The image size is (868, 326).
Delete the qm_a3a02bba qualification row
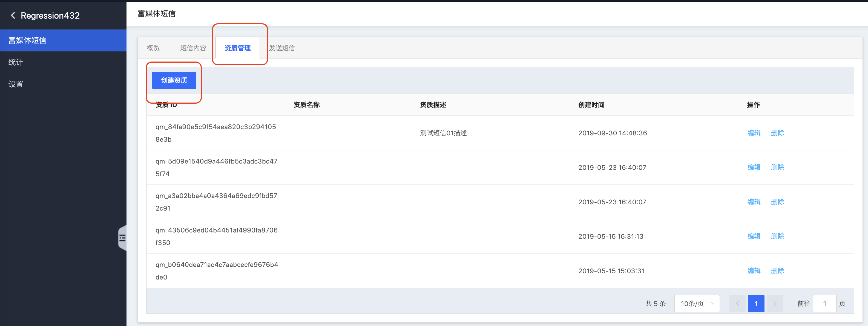coord(777,202)
